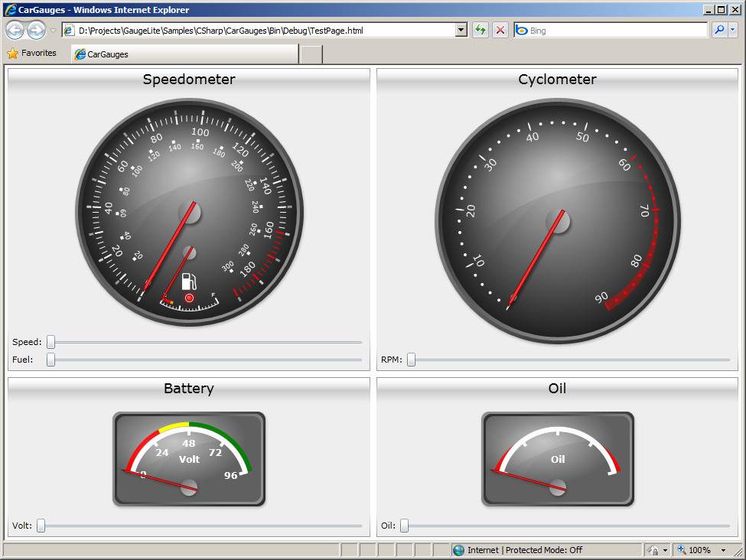Click the Fuel slider handle
The height and width of the screenshot is (560, 746).
(50, 360)
